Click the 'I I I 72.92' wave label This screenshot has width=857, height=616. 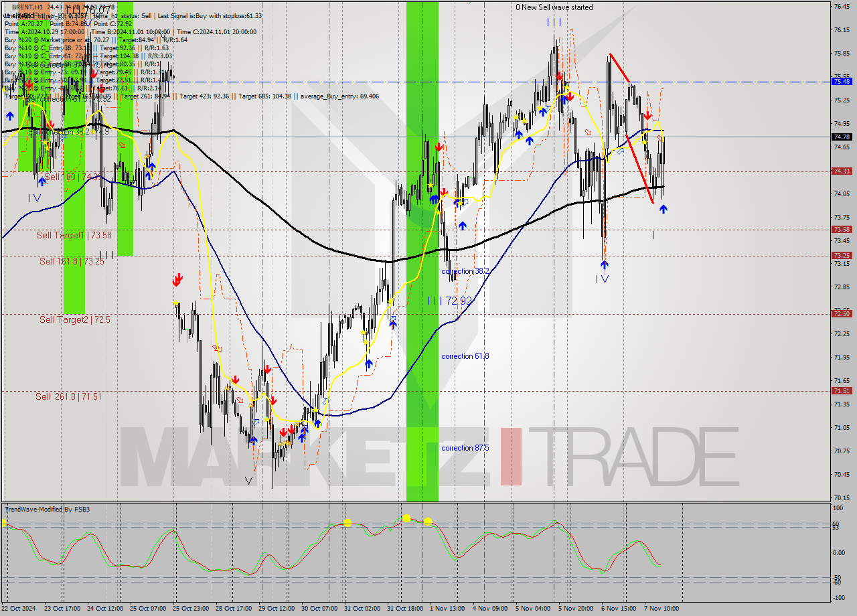click(451, 301)
